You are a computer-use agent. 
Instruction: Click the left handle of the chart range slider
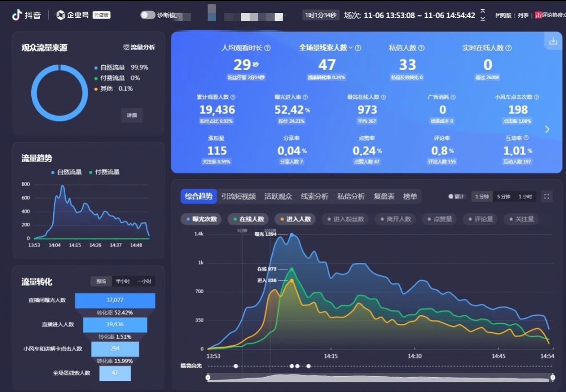click(208, 378)
